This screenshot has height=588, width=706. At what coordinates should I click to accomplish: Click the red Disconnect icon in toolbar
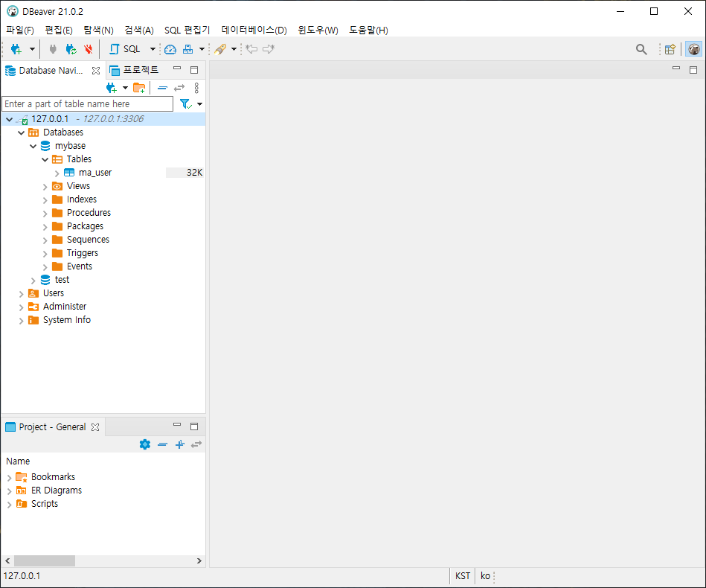[89, 49]
